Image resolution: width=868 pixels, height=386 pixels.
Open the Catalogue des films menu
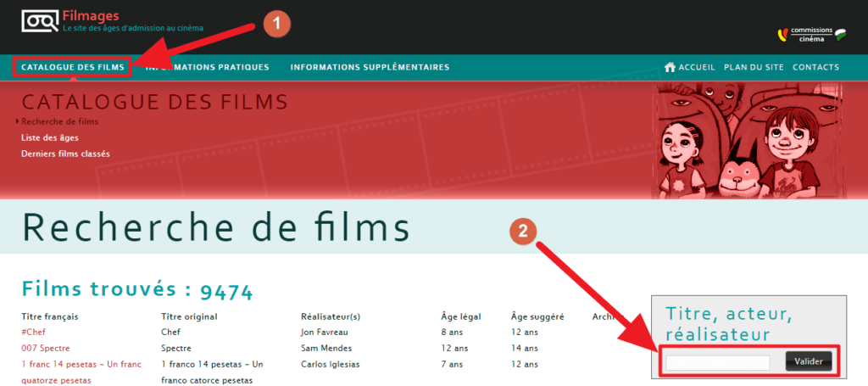73,68
